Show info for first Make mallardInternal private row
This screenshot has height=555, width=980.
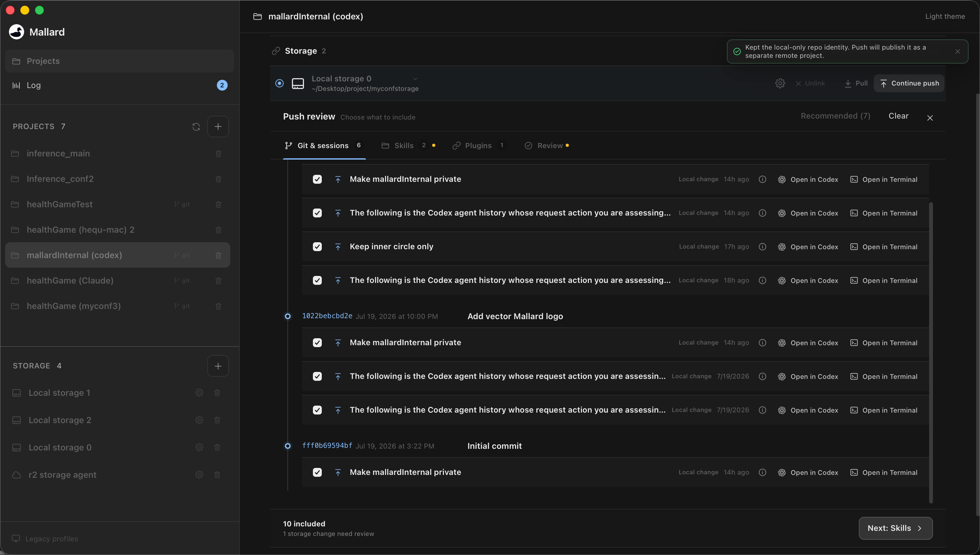coord(762,179)
